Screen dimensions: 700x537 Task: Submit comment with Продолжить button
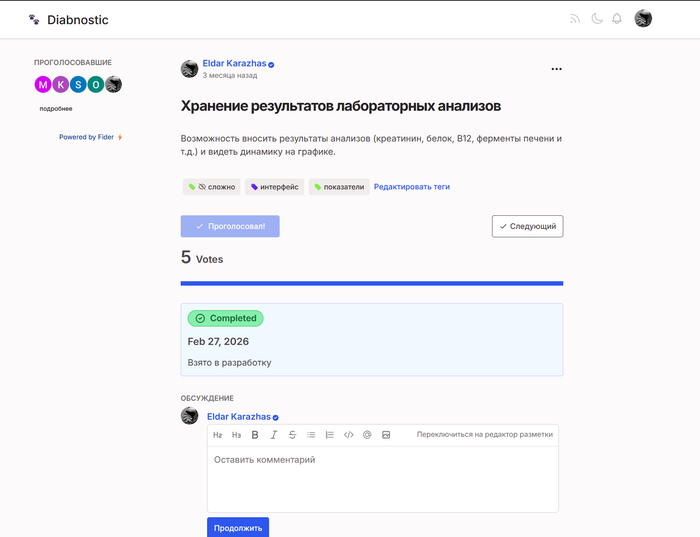point(238,528)
